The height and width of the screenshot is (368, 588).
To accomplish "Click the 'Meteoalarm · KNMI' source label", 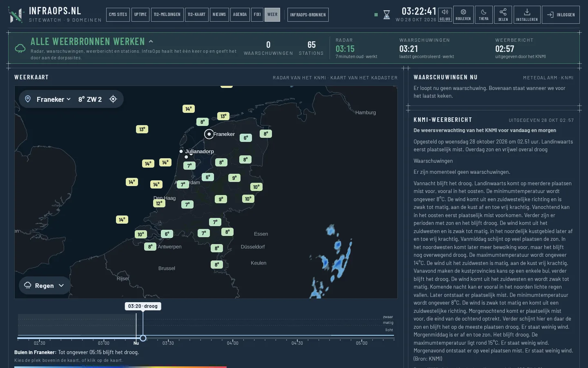I will point(548,78).
